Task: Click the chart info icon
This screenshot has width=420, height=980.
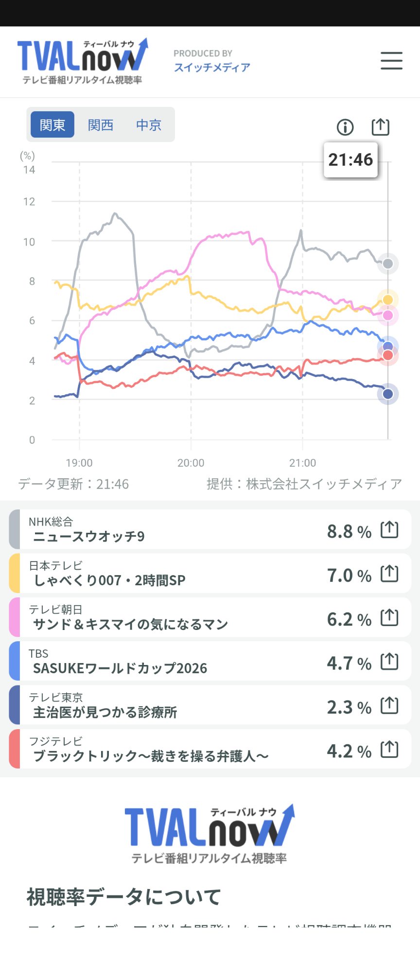Action: [x=345, y=127]
